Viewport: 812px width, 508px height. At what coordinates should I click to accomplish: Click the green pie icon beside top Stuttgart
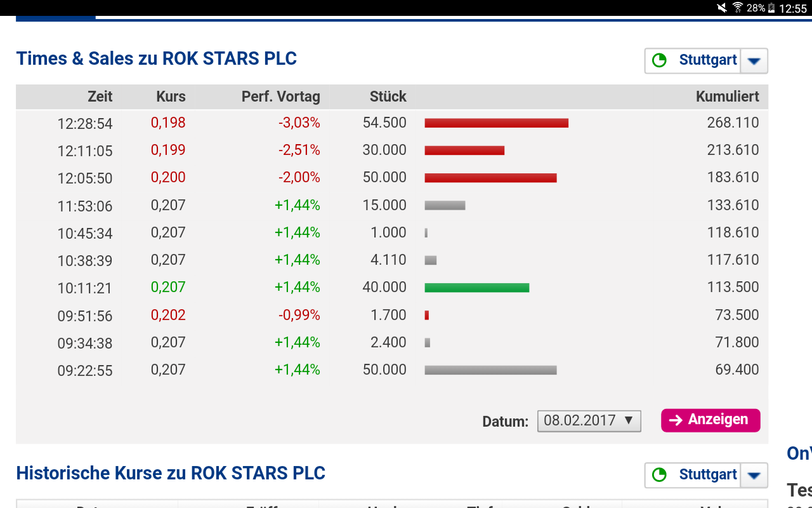(660, 60)
